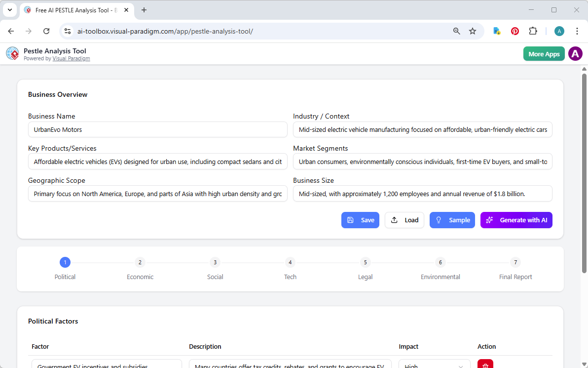The height and width of the screenshot is (368, 588).
Task: Click the Sample lightbulb icon
Action: [439, 220]
